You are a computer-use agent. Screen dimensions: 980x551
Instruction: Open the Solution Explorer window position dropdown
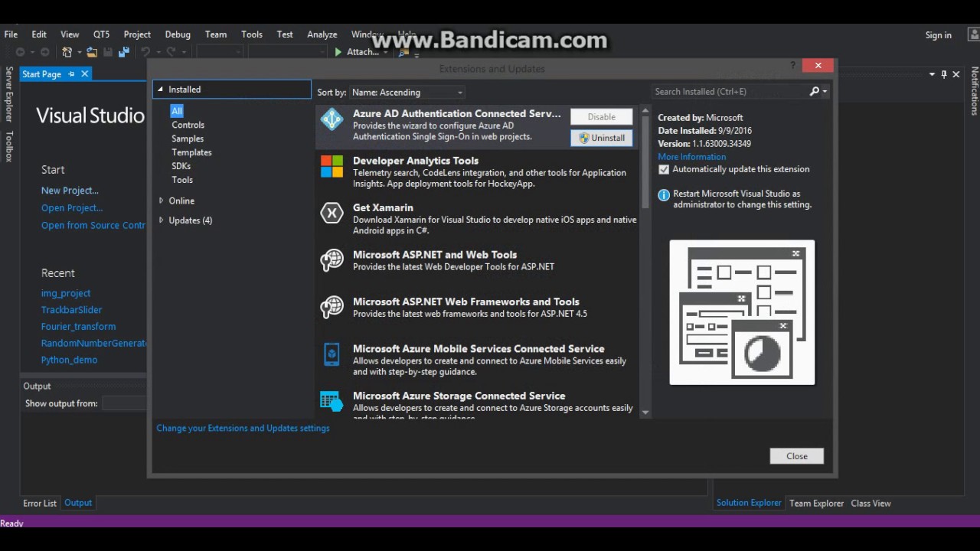(x=932, y=74)
